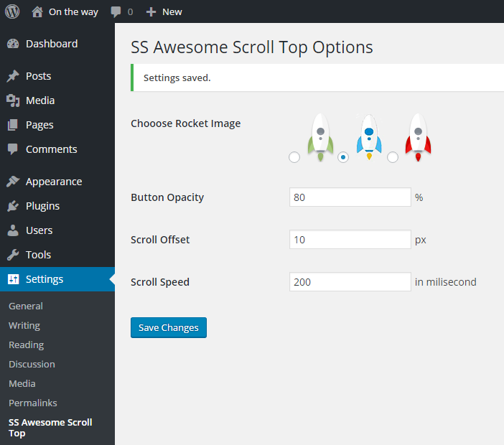Click the Button Opacity label

tap(167, 197)
